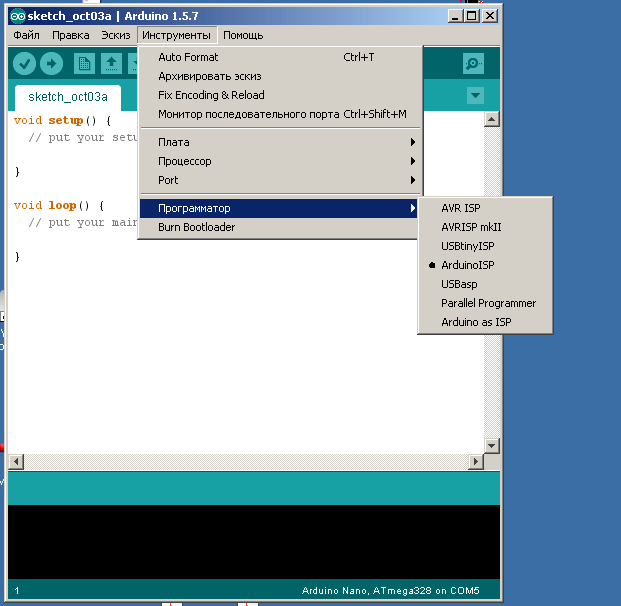
Task: Create a new sketch with New icon
Action: pos(84,64)
